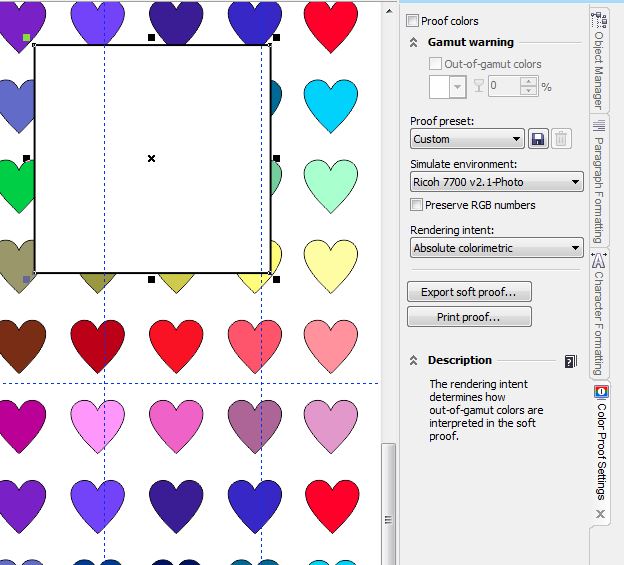The width and height of the screenshot is (624, 565).
Task: Open the gamut warning color picker
Action: pyautogui.click(x=448, y=86)
